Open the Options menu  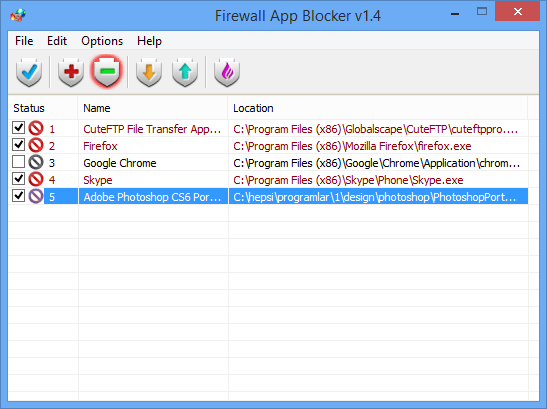tap(102, 41)
